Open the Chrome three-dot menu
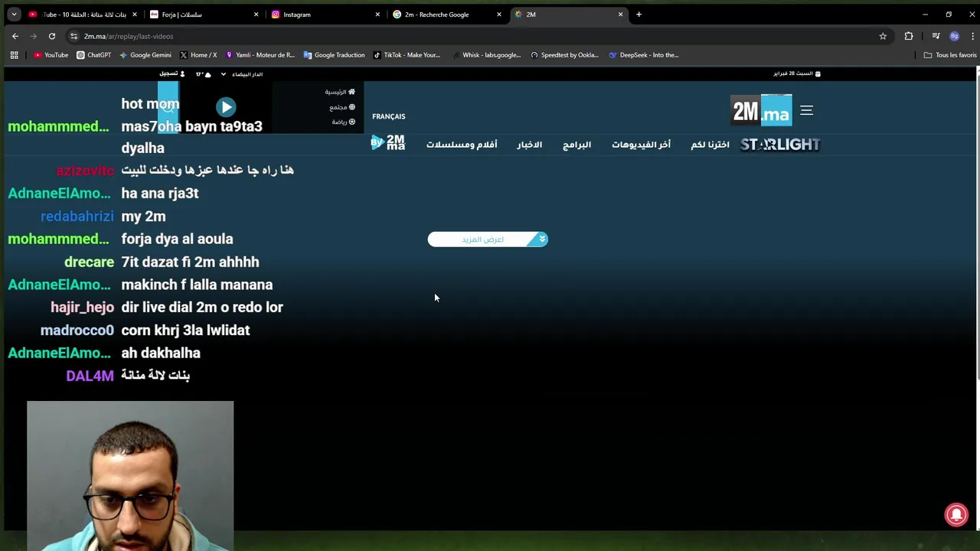The image size is (980, 551). click(x=973, y=36)
